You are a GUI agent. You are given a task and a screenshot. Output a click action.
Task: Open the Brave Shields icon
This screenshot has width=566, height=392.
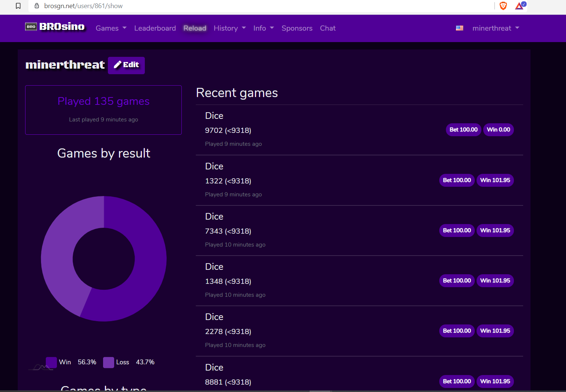[503, 6]
